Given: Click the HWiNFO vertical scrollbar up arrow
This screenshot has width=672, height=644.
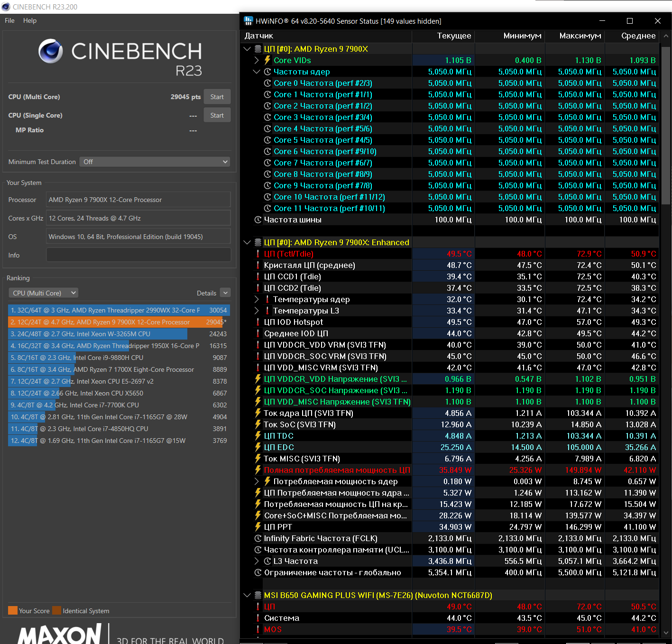Looking at the screenshot, I should pyautogui.click(x=666, y=36).
